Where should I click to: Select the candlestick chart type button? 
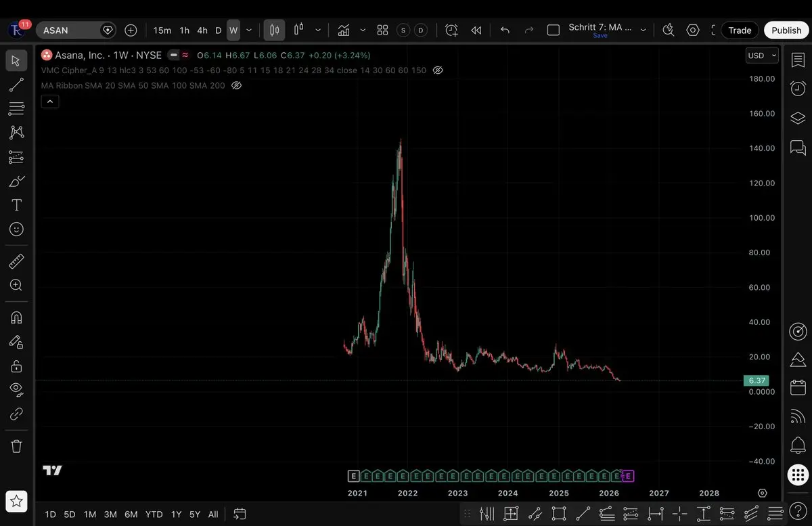point(274,30)
